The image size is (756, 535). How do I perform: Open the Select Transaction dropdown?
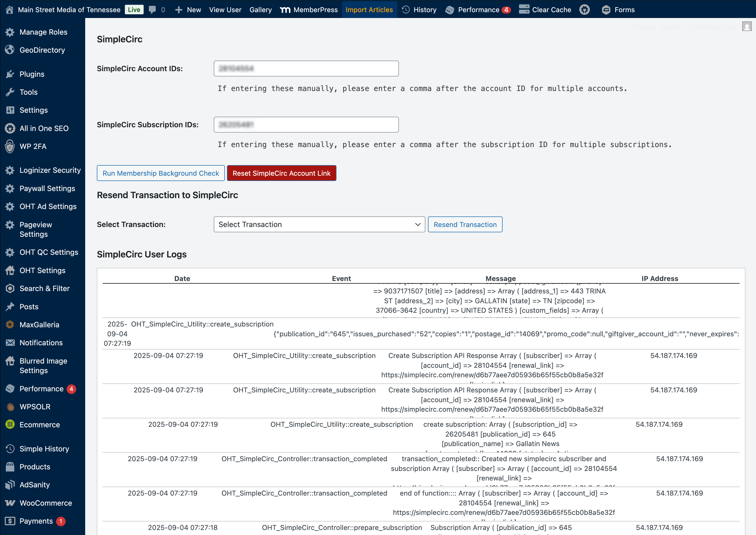[x=319, y=224]
